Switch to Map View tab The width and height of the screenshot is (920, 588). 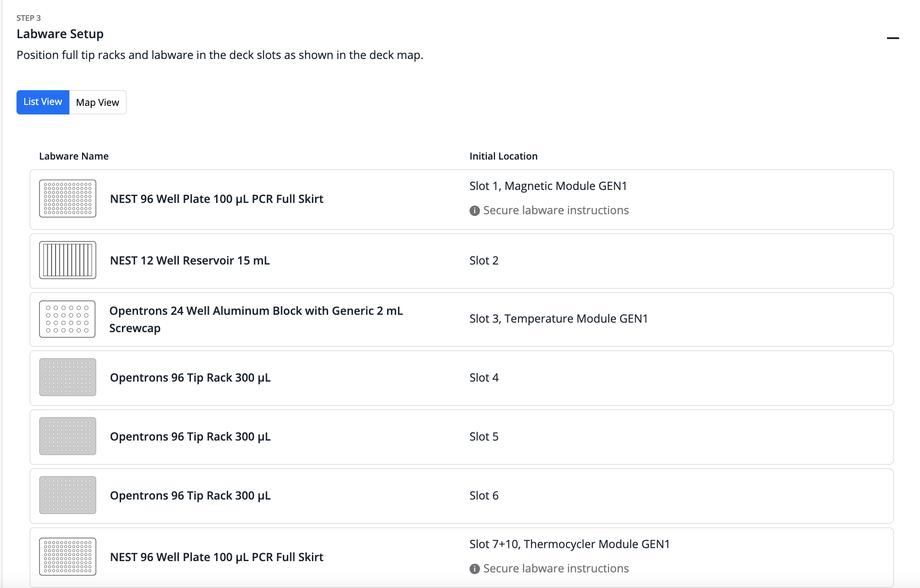[x=98, y=102]
